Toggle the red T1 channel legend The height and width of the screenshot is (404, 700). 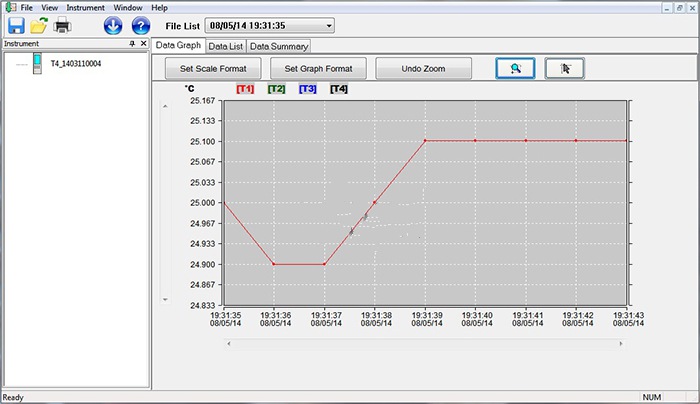[x=245, y=89]
